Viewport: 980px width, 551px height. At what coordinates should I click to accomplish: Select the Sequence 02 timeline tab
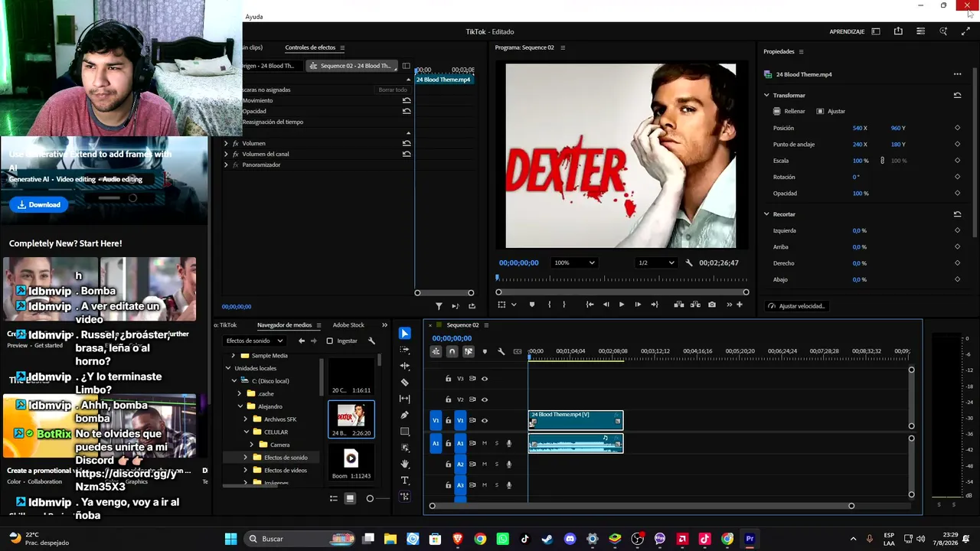(x=462, y=325)
